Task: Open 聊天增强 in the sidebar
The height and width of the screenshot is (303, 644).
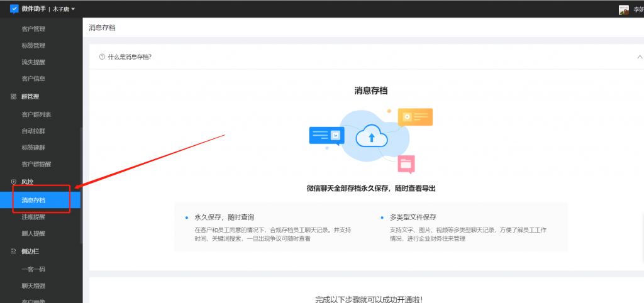Action: click(33, 286)
